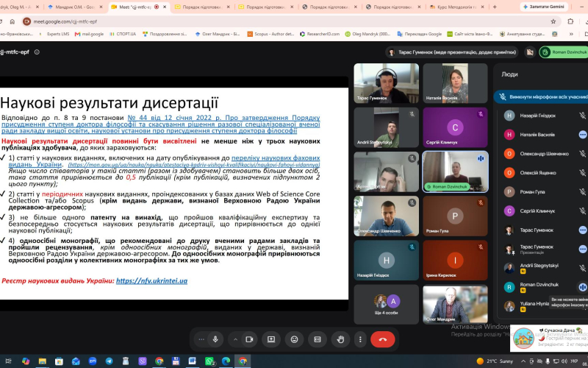The height and width of the screenshot is (368, 588).
Task: Mute all participants' microphones button
Action: (541, 97)
